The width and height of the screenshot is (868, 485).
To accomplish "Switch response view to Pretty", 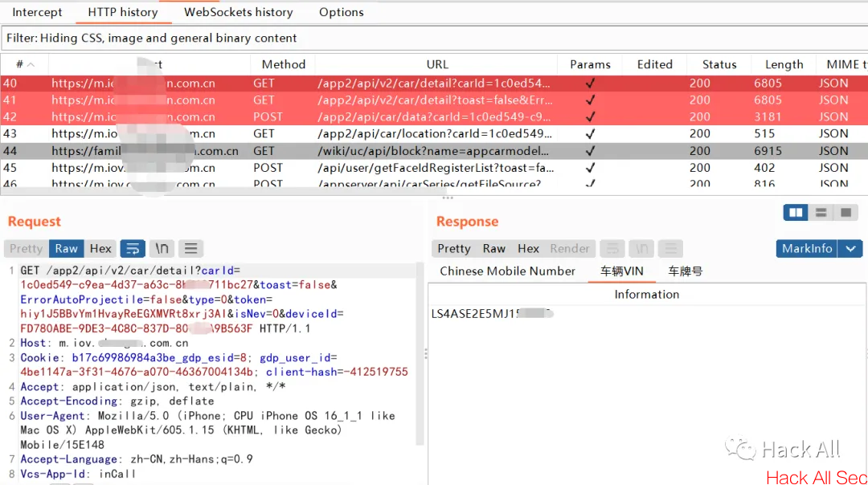I will point(454,249).
